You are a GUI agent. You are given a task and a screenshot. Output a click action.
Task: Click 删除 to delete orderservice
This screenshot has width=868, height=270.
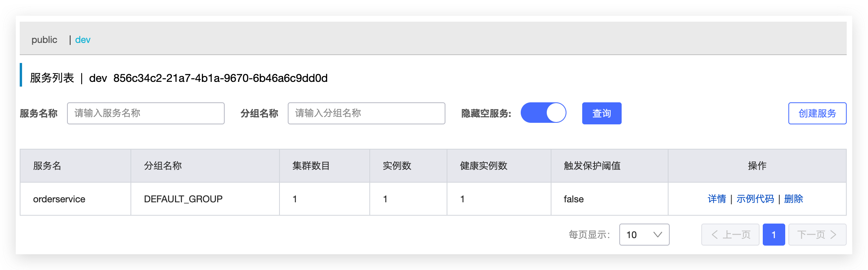793,199
